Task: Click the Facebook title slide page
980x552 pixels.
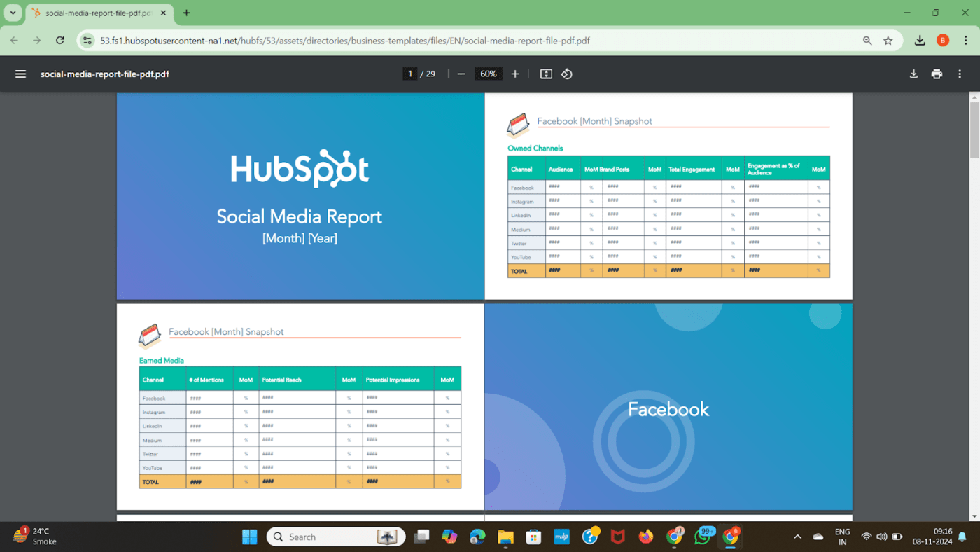Action: pyautogui.click(x=668, y=406)
